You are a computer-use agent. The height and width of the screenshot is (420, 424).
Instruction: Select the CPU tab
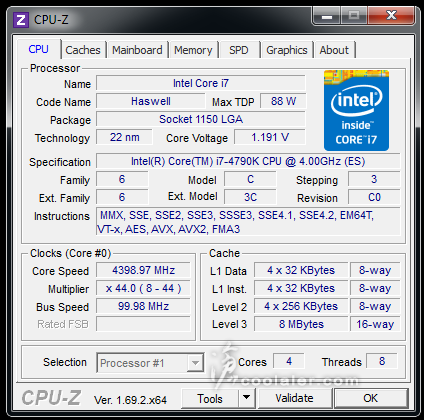39,49
